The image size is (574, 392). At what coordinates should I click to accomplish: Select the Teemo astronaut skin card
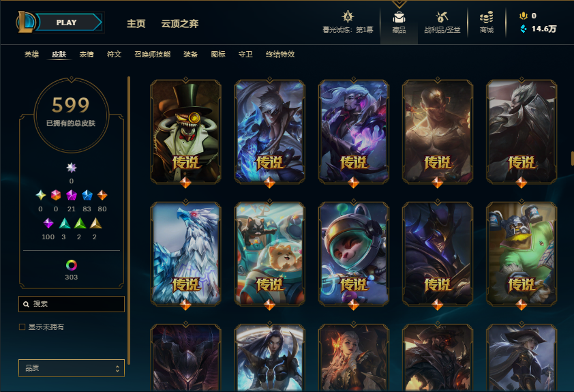click(353, 254)
